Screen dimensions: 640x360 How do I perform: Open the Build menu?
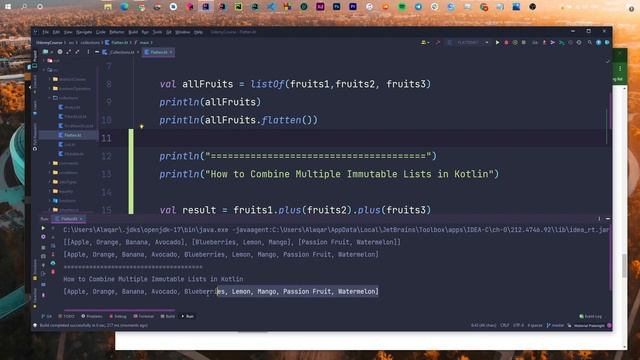pyautogui.click(x=133, y=32)
